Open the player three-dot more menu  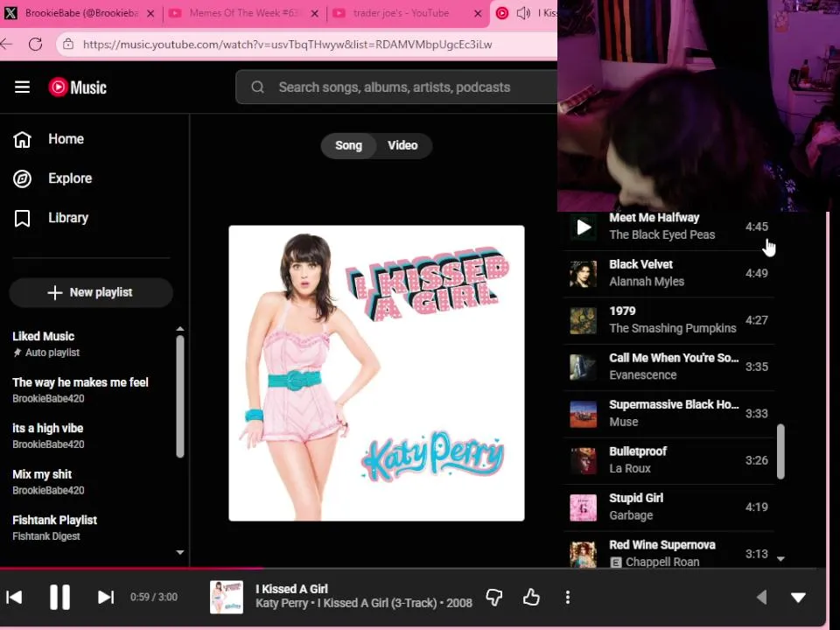(568, 598)
